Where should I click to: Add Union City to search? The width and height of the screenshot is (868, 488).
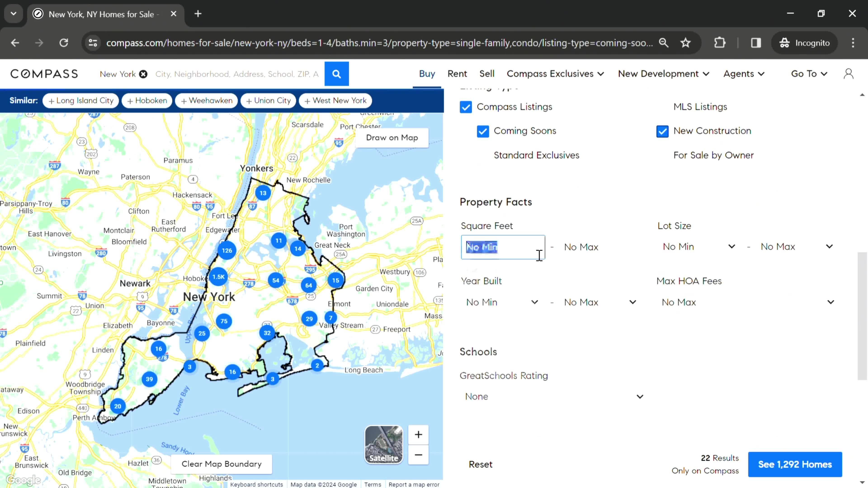[x=268, y=101]
